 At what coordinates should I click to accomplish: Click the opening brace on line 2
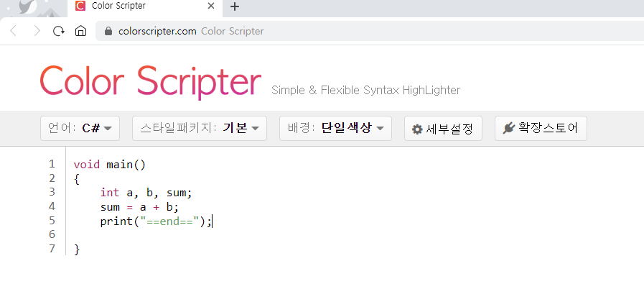point(77,179)
